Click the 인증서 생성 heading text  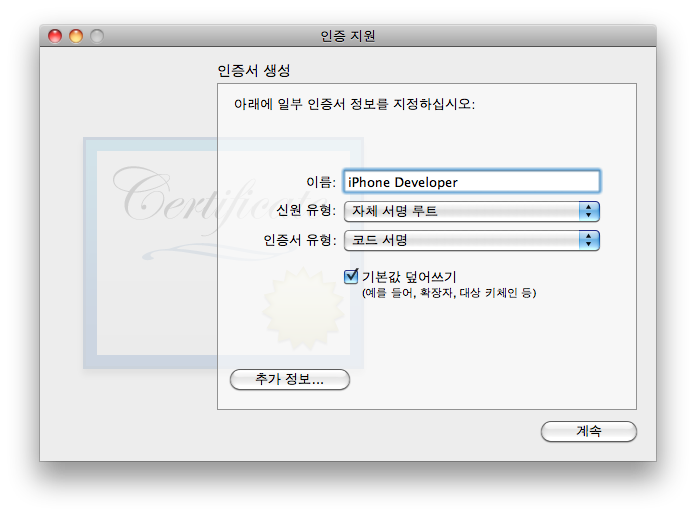tap(254, 71)
